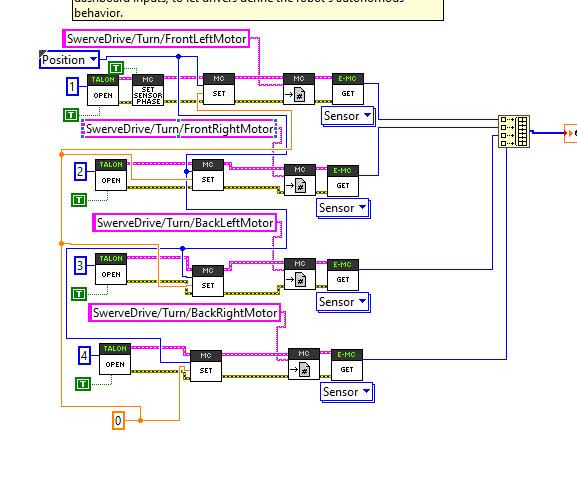The height and width of the screenshot is (494, 577).
Task: Open the Sensor dropdown below the top E-MC GET
Action: click(348, 116)
